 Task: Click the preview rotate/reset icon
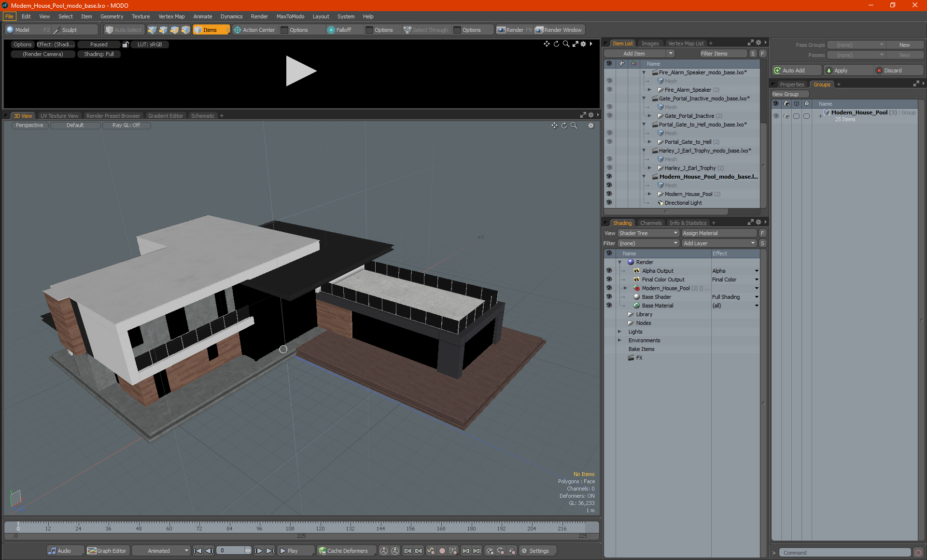[556, 44]
